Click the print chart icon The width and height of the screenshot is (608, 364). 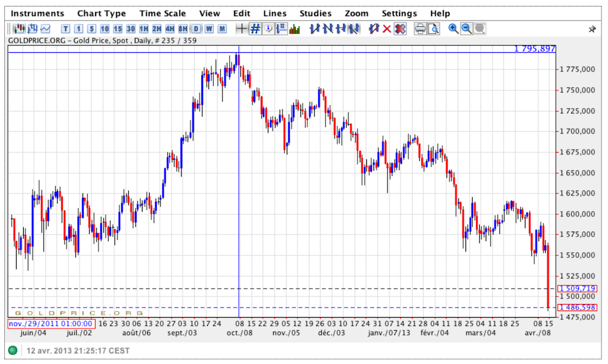(x=420, y=29)
